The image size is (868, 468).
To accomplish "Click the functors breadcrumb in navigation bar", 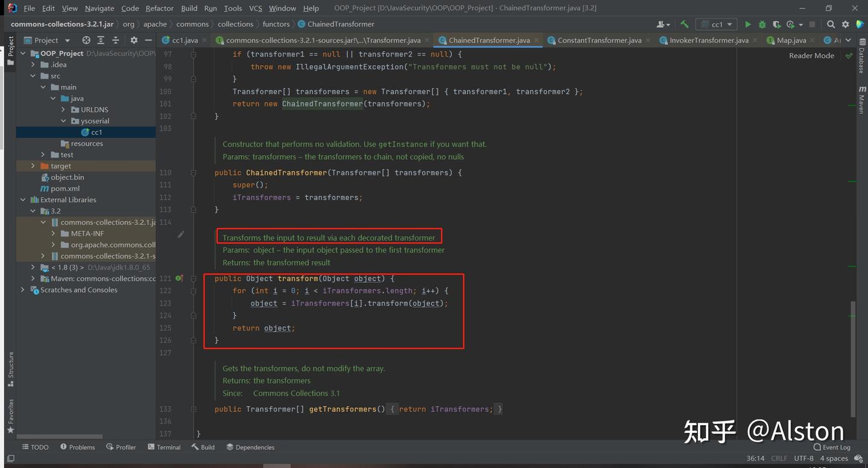I will pyautogui.click(x=276, y=24).
